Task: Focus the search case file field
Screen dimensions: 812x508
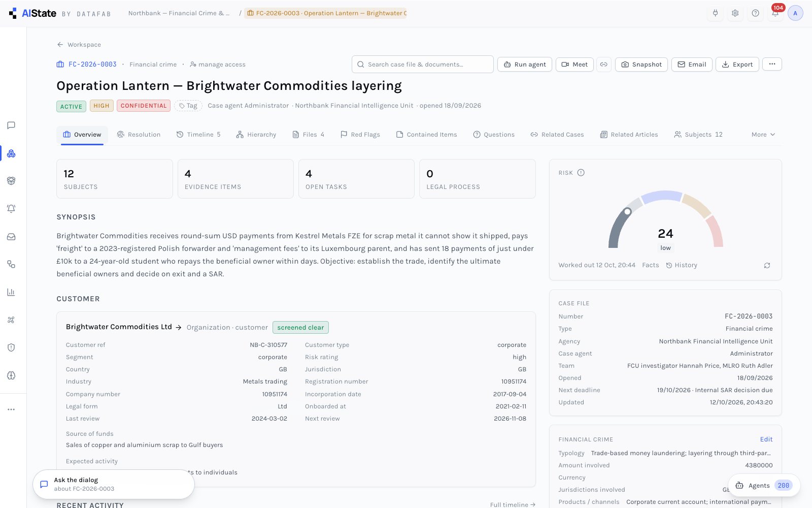Action: point(423,65)
